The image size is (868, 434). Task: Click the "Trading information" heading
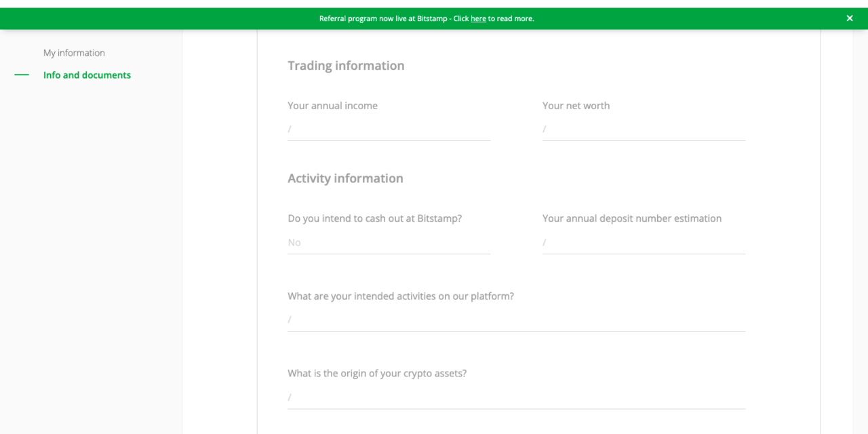pos(346,65)
